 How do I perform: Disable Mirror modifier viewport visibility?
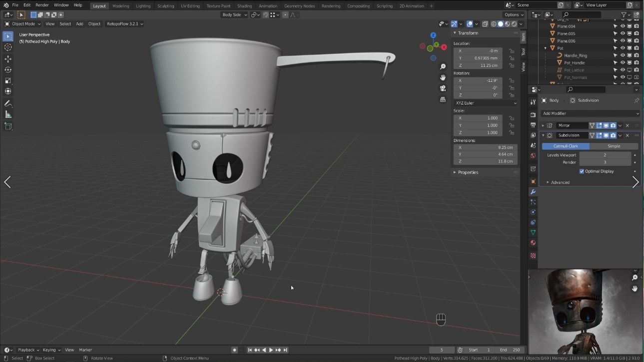click(x=606, y=125)
